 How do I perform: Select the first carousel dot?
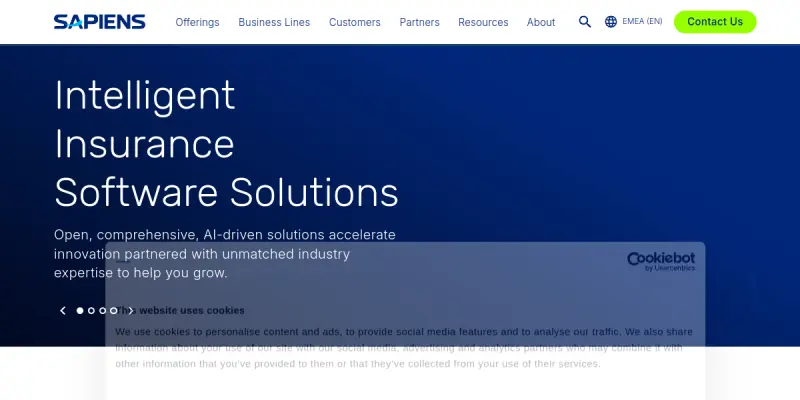[x=80, y=311]
